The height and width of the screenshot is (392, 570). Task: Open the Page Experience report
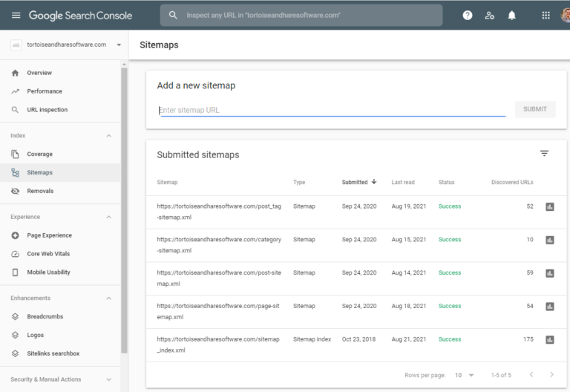pos(50,235)
